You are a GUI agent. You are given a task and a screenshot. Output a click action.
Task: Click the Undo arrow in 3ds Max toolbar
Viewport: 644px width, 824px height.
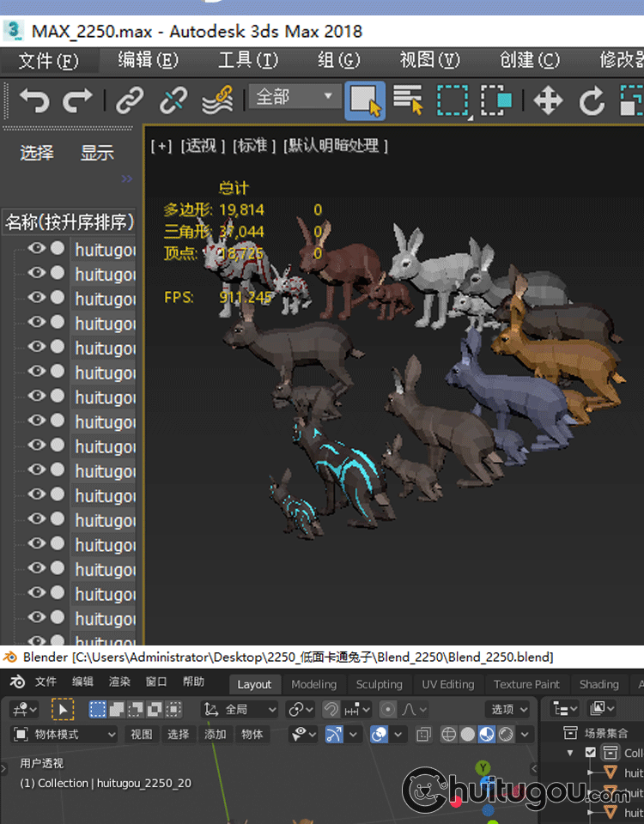pyautogui.click(x=34, y=100)
